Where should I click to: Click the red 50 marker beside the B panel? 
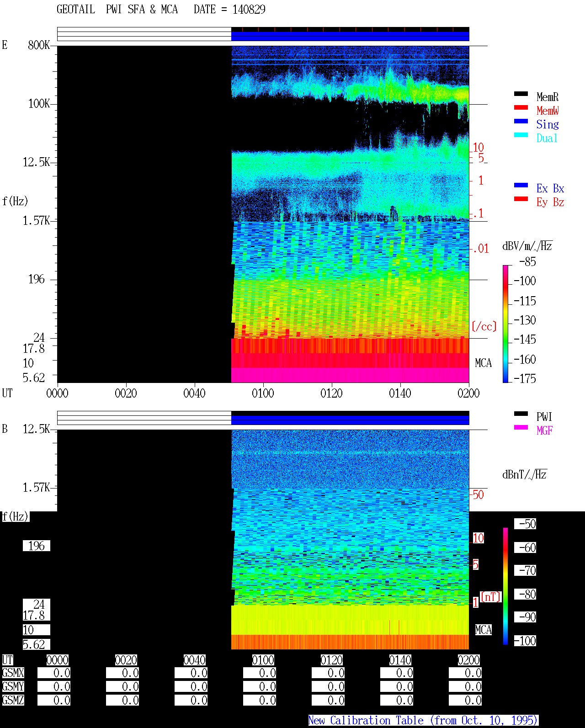tap(478, 495)
